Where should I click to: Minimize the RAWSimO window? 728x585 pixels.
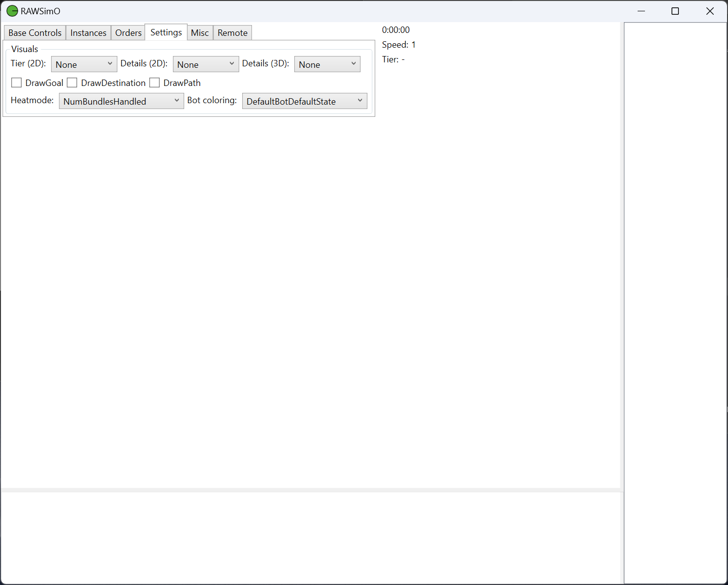click(641, 11)
